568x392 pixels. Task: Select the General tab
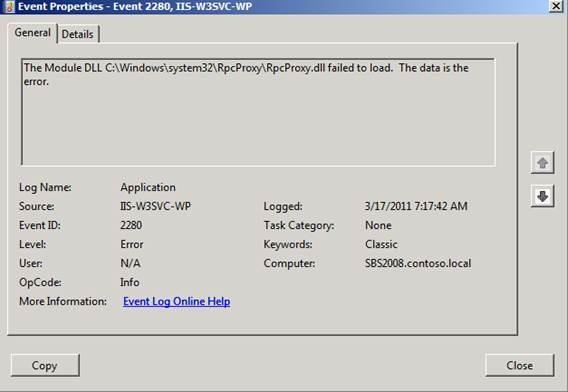(32, 33)
